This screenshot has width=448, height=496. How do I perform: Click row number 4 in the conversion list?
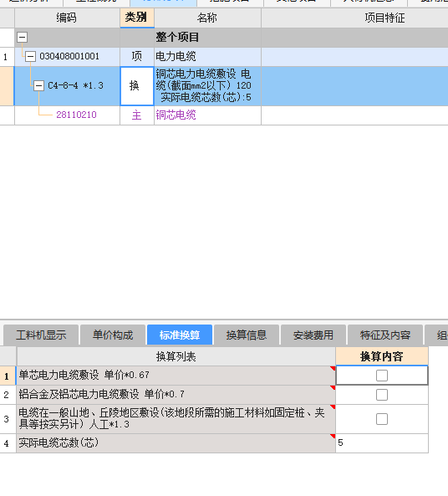7,443
